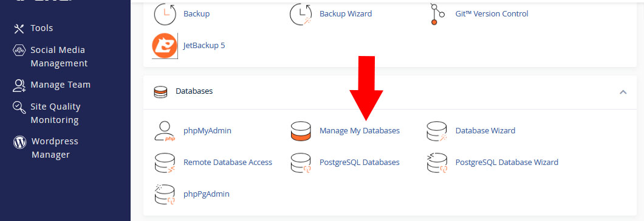Select the Remote Database Access icon
This screenshot has width=644, height=221.
(x=165, y=163)
